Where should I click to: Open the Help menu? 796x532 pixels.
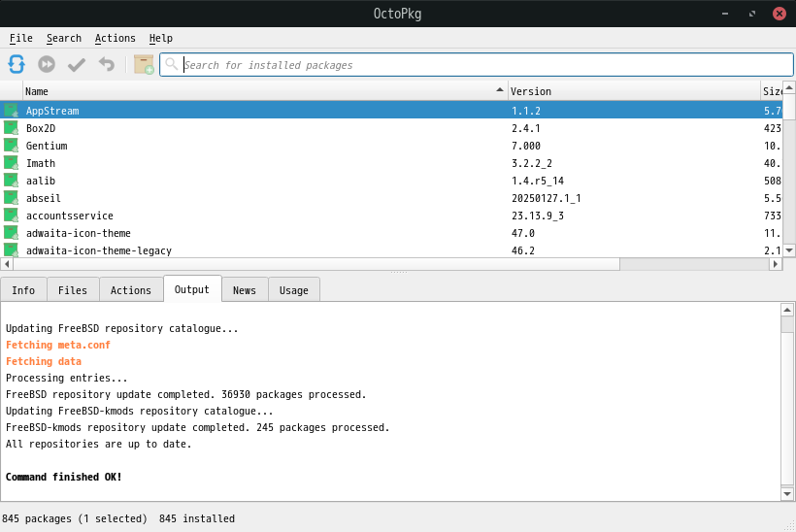tap(161, 38)
